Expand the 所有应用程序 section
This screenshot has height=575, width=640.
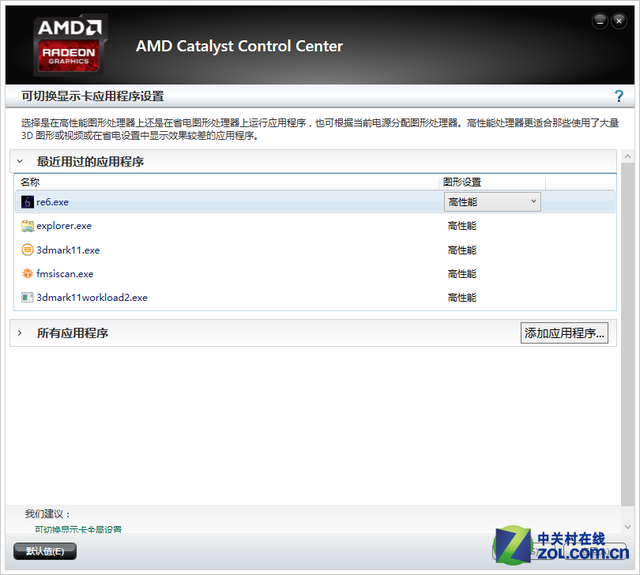[x=20, y=333]
